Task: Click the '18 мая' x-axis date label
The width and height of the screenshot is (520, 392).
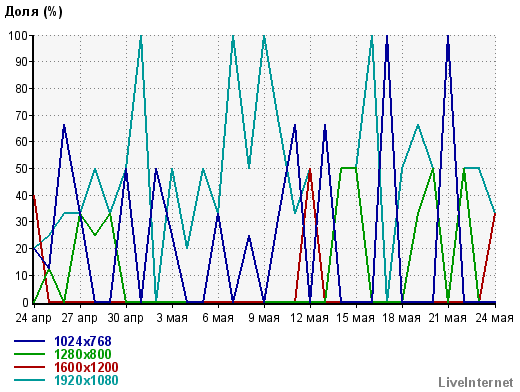Action: point(402,318)
